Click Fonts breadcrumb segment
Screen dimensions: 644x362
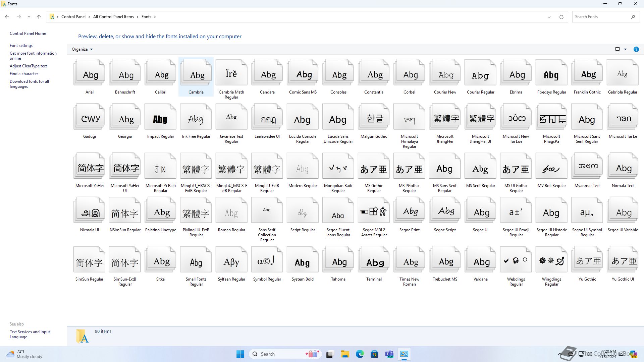(146, 17)
